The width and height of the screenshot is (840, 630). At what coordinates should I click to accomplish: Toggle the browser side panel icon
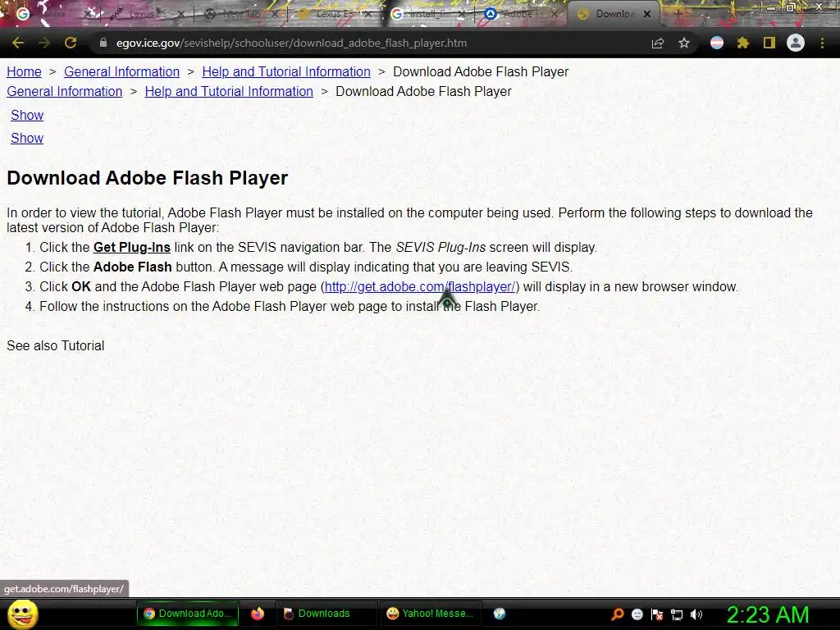click(x=769, y=43)
